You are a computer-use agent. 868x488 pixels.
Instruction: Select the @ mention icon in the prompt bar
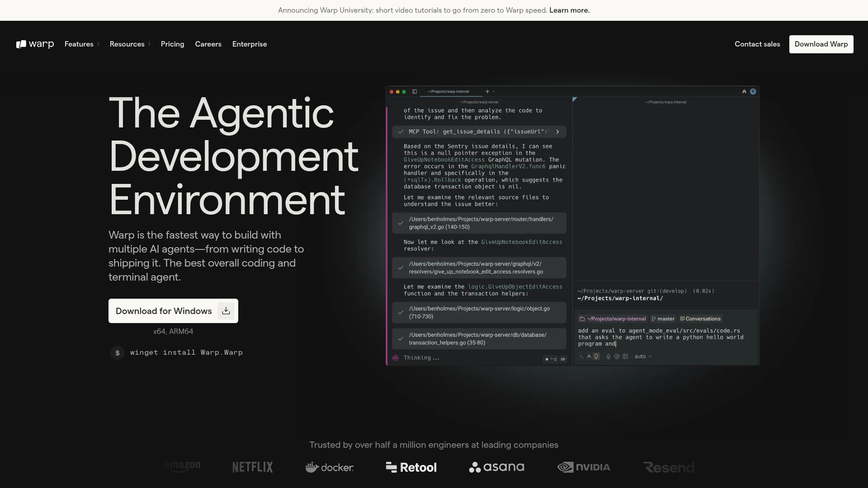pyautogui.click(x=617, y=357)
